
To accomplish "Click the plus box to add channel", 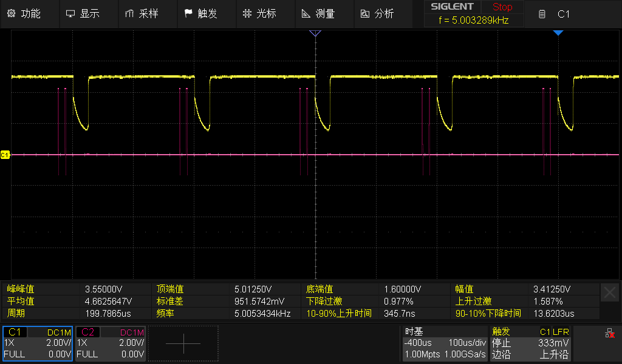I will [x=183, y=343].
